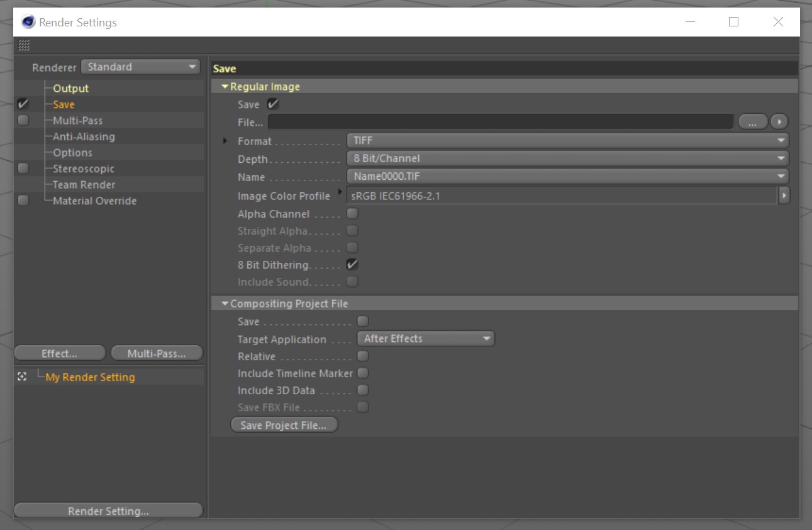Click the Save Project File... button

[x=284, y=426]
